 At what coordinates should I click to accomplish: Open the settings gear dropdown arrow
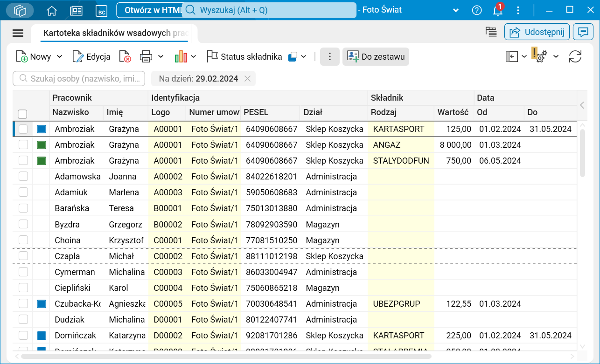(556, 57)
